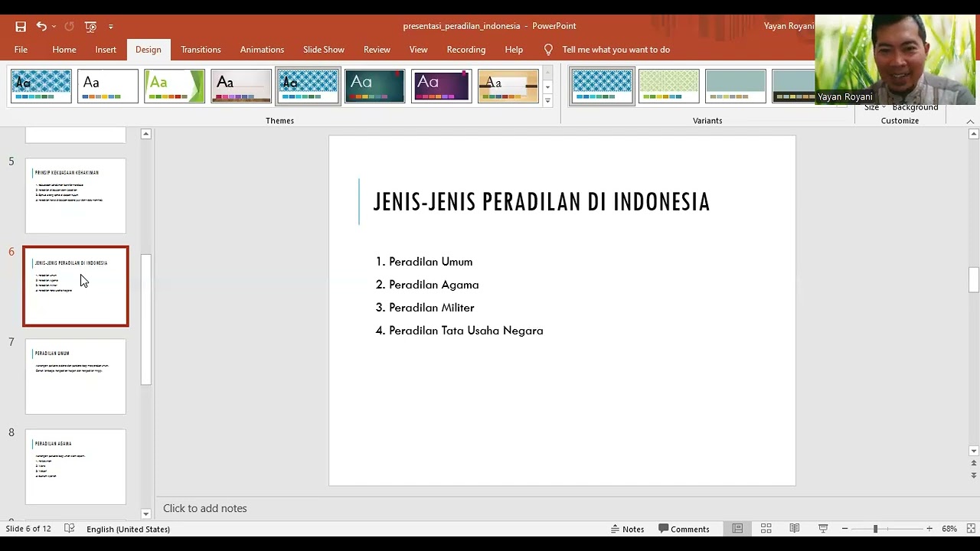Open the Recording tab
This screenshot has width=980, height=551.
click(466, 50)
